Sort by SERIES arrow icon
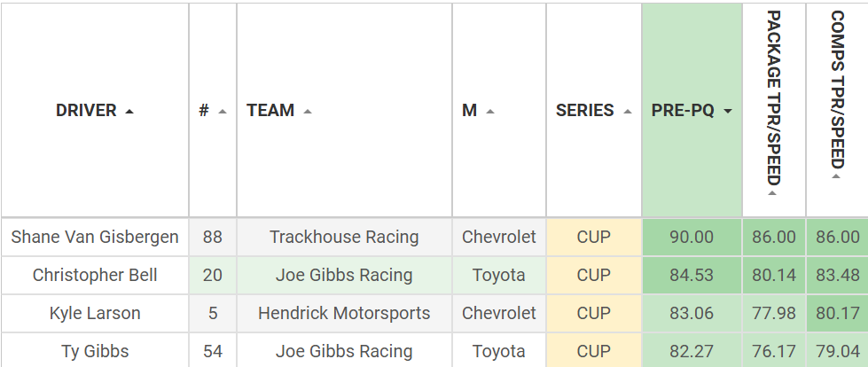The width and height of the screenshot is (868, 367). tap(627, 112)
